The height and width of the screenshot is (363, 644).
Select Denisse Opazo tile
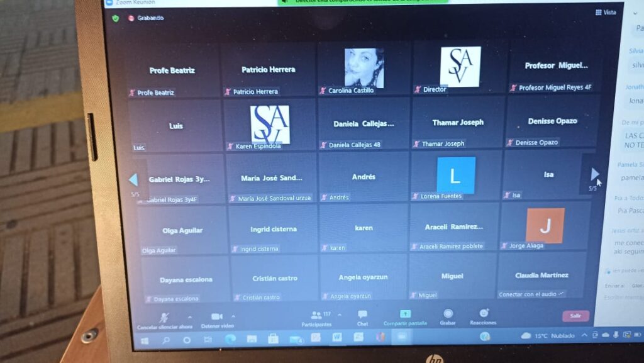coord(552,121)
